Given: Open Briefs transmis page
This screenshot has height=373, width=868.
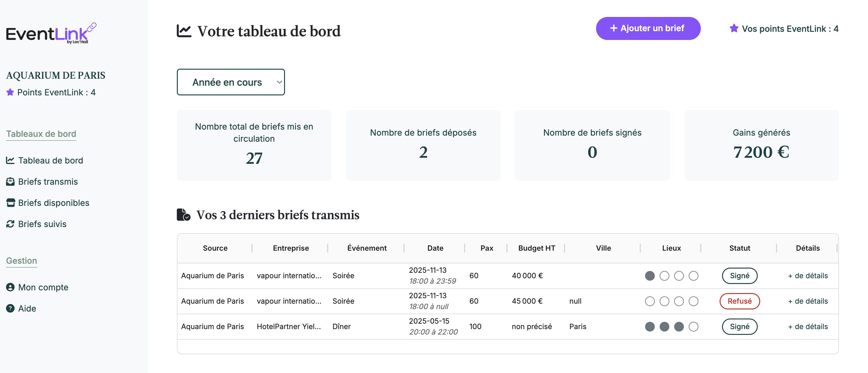Looking at the screenshot, I should click(42, 182).
